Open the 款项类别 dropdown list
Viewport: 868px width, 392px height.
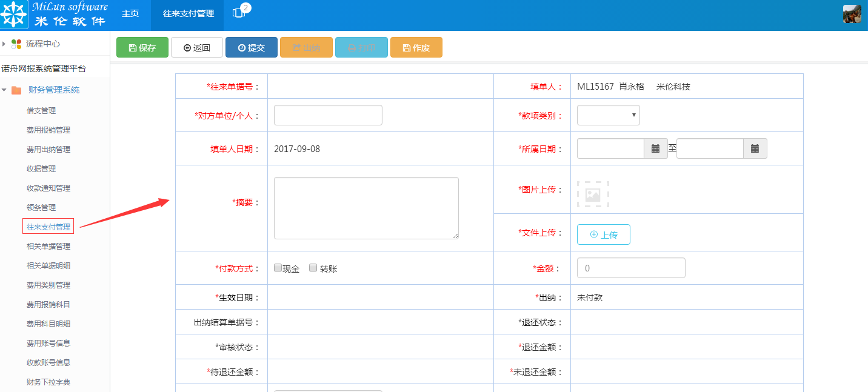(x=608, y=115)
